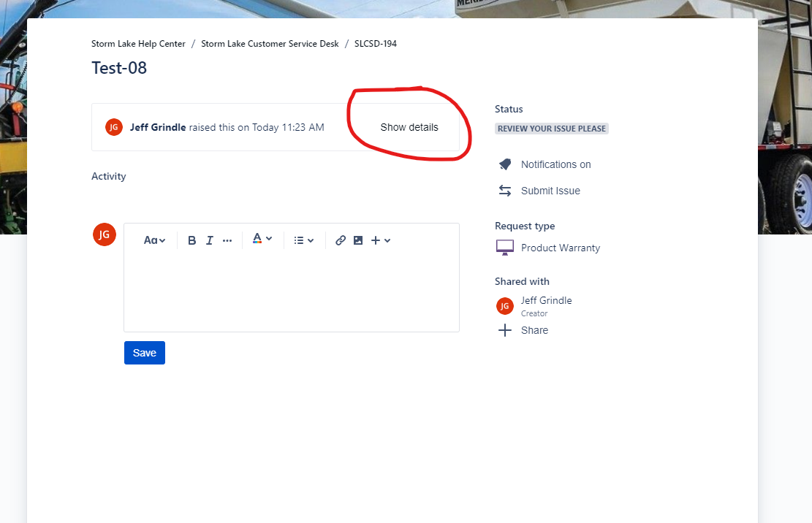
Task: Click the Share plus icon under Shared with
Action: click(x=505, y=330)
